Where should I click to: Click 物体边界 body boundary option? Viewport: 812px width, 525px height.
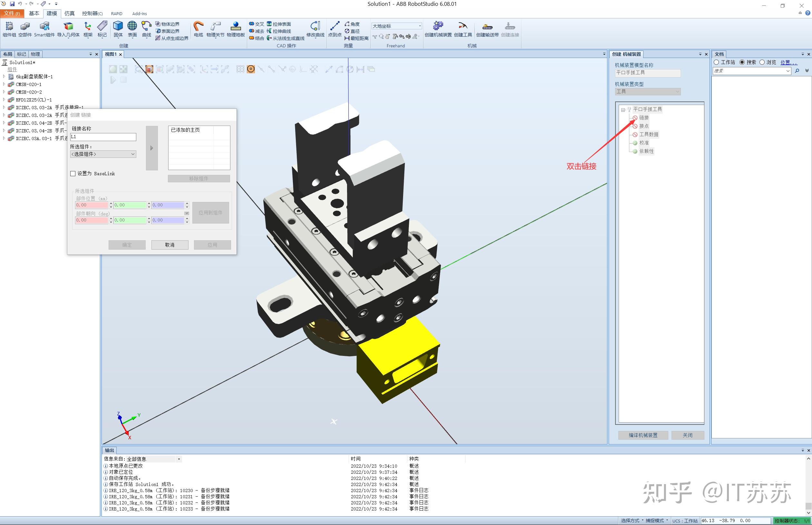168,24
